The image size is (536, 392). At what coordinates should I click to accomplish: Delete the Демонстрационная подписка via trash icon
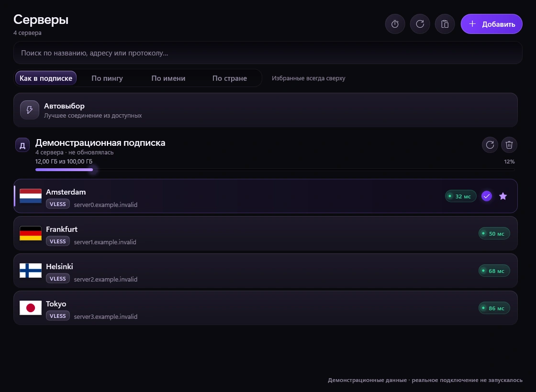(x=509, y=145)
